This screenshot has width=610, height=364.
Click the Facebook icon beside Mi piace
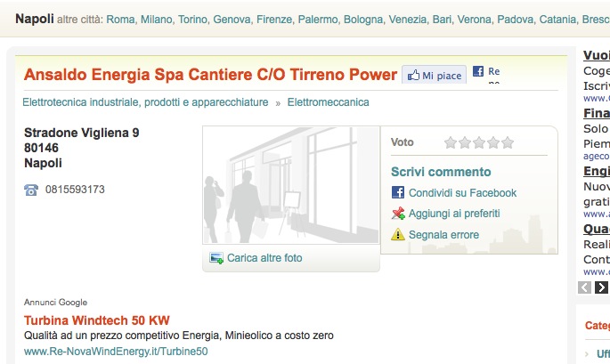[x=478, y=71]
